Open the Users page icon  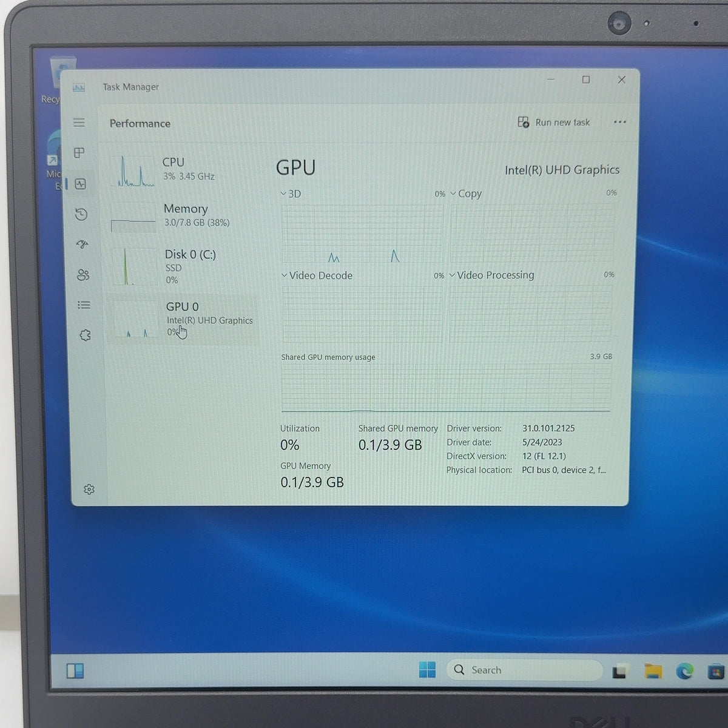(83, 275)
